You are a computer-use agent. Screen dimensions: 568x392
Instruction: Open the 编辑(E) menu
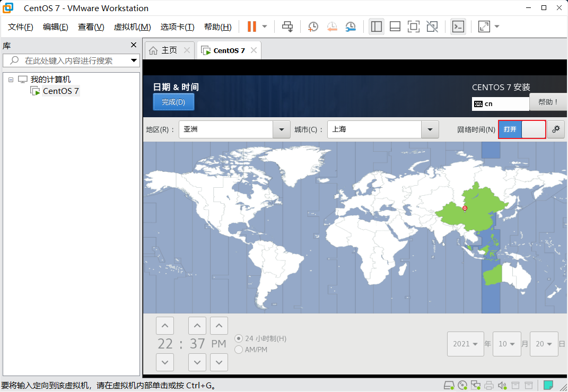tap(56, 27)
